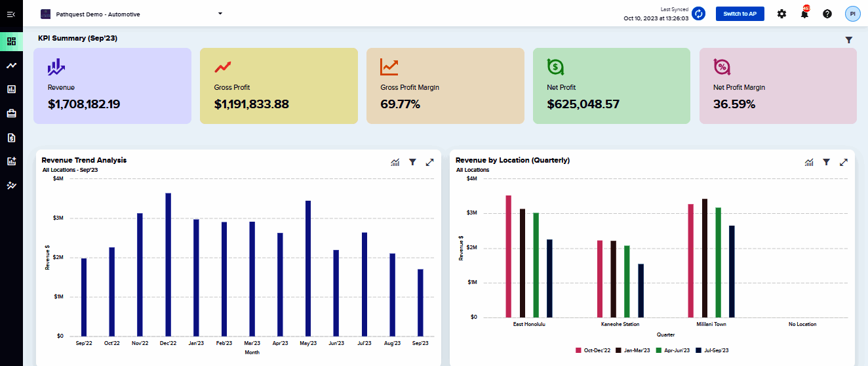The height and width of the screenshot is (366, 868).
Task: Expand Revenue Trend Analysis chart fullscreen
Action: [429, 162]
